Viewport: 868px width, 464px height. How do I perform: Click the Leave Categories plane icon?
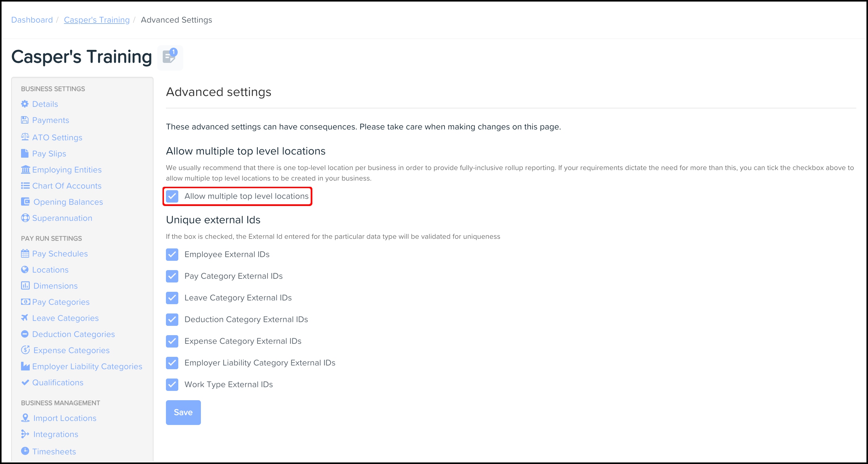pyautogui.click(x=24, y=318)
